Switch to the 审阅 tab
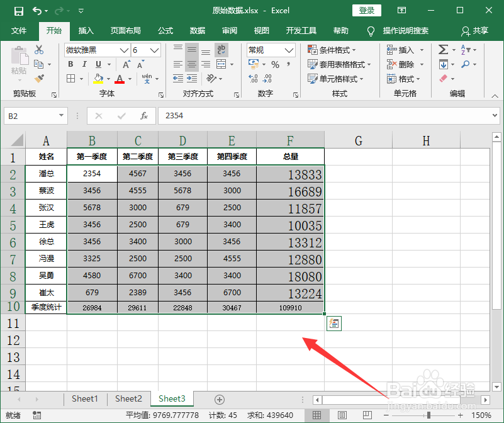The image size is (504, 423). (x=230, y=31)
